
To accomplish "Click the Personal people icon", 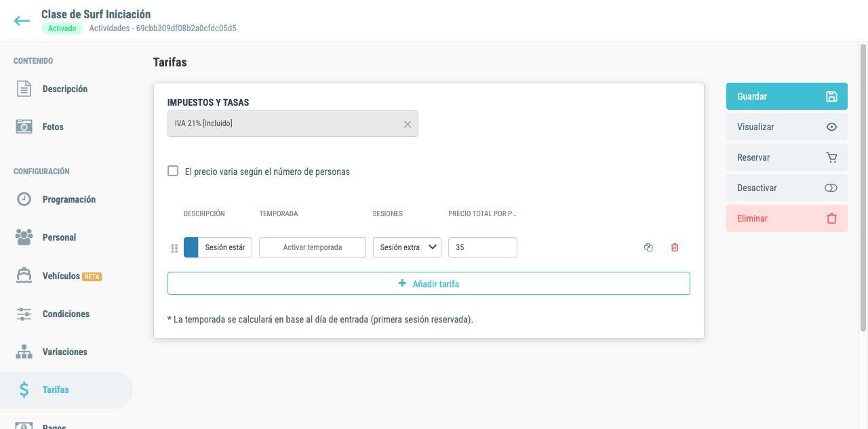I will pyautogui.click(x=24, y=237).
